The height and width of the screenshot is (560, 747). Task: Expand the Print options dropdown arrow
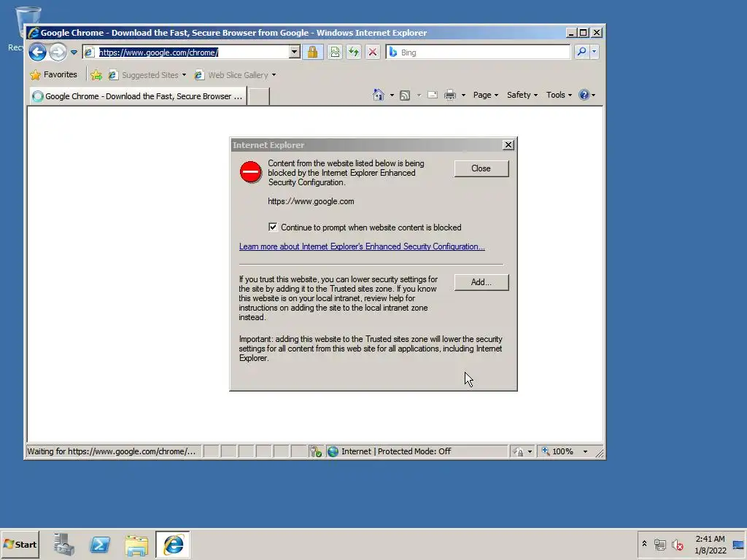click(x=463, y=96)
